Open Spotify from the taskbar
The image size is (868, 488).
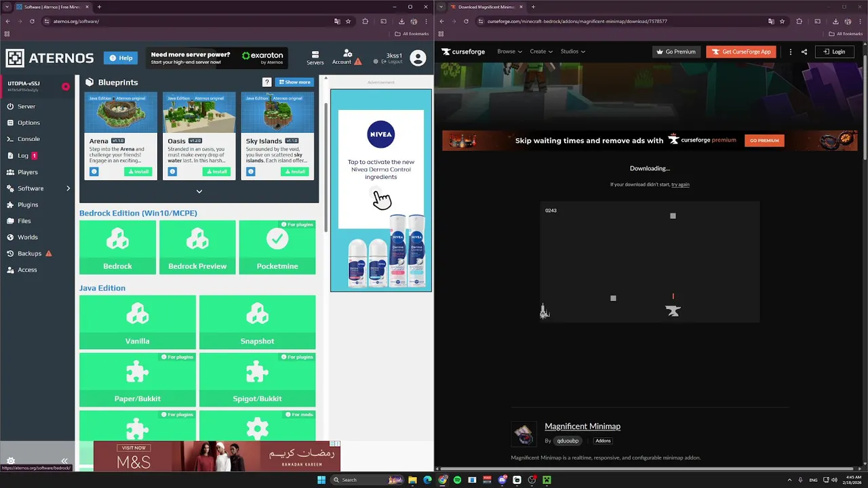(x=457, y=480)
